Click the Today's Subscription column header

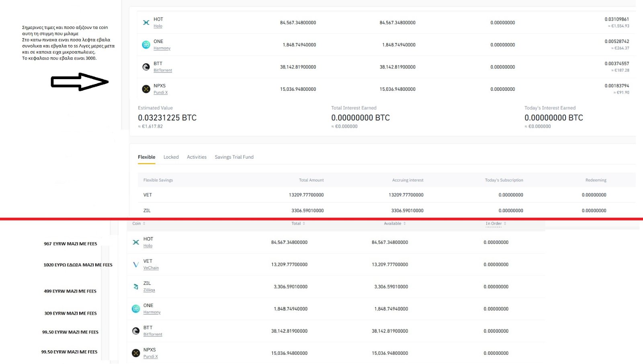(504, 180)
